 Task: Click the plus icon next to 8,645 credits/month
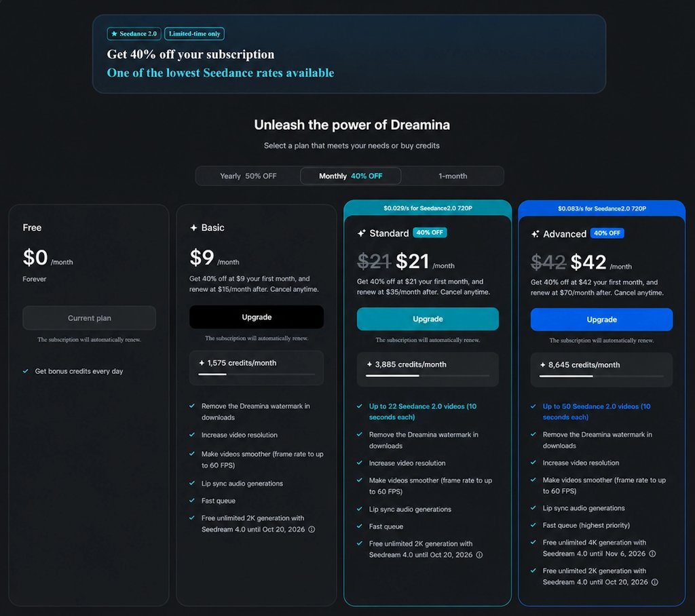tap(542, 365)
